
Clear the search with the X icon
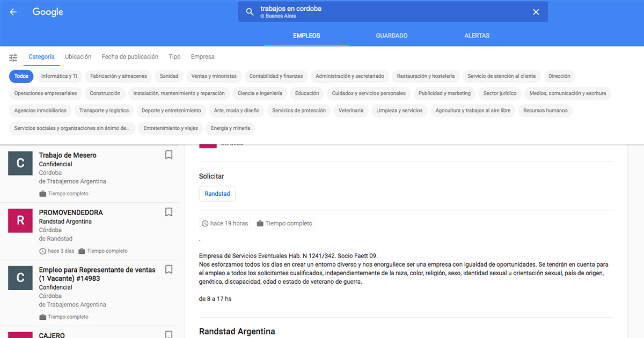click(x=536, y=12)
